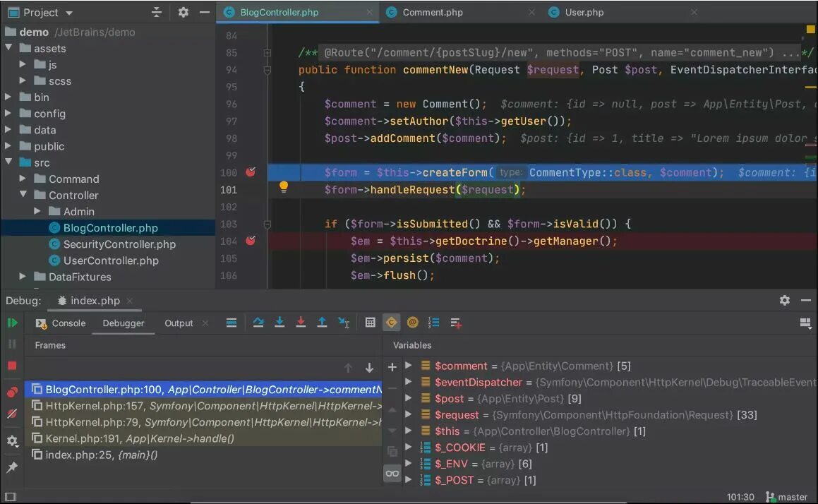Hide the debug tool window
Image resolution: width=818 pixels, height=504 pixels.
click(806, 300)
